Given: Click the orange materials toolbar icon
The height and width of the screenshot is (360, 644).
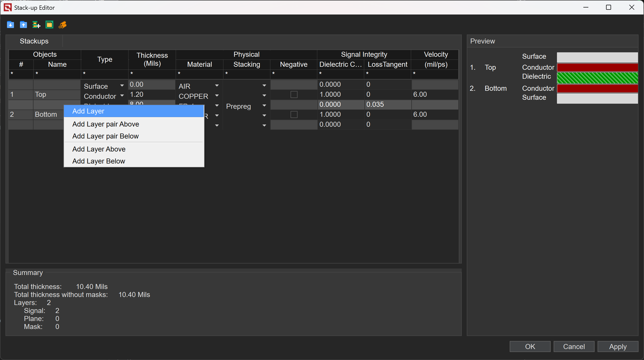Looking at the screenshot, I should click(x=62, y=24).
